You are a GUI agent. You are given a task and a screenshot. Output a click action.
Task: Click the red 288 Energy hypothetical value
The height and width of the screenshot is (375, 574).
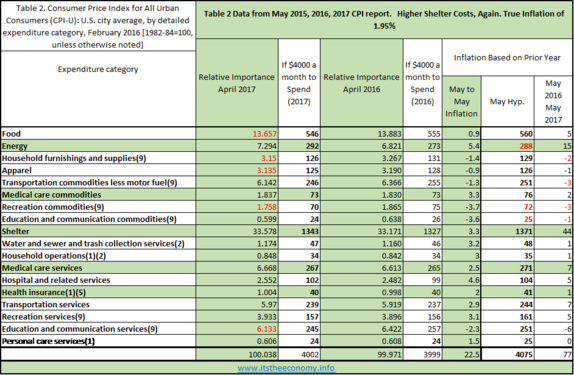tap(526, 146)
